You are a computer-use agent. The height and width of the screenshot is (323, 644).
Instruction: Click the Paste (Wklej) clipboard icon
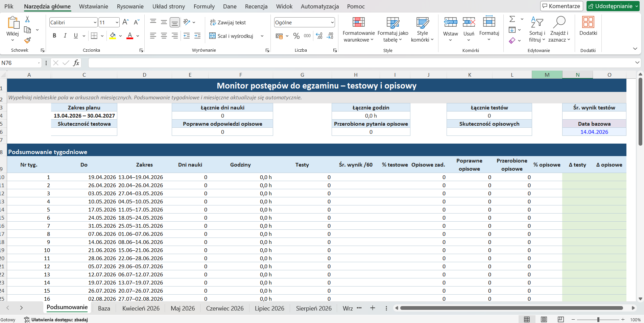coord(13,23)
